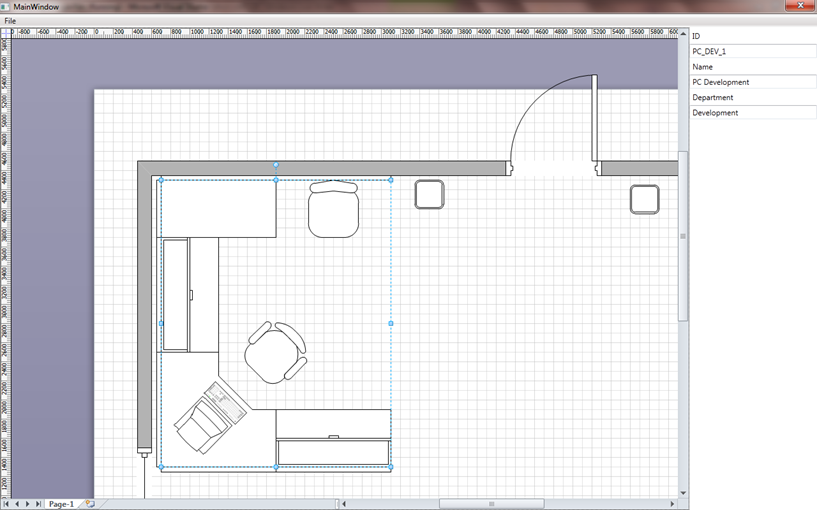Open the File menu
This screenshot has height=510, width=817.
click(x=10, y=21)
